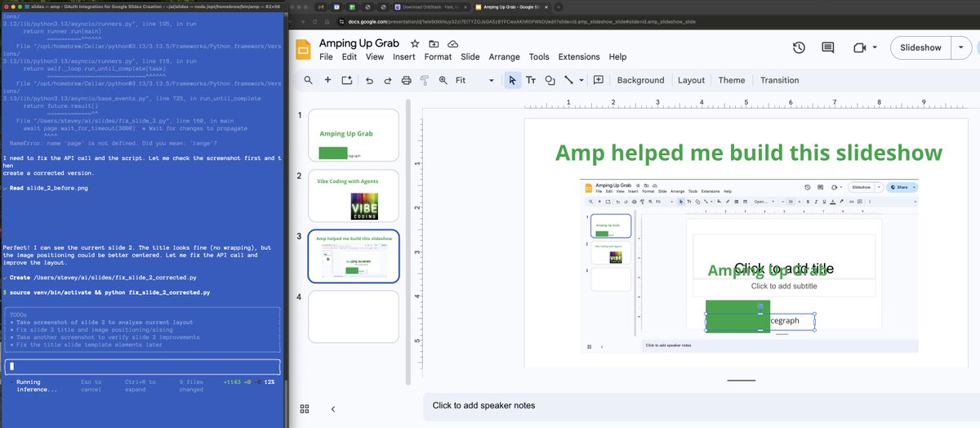Open the Edit menu
This screenshot has width=980, height=428.
tap(350, 57)
